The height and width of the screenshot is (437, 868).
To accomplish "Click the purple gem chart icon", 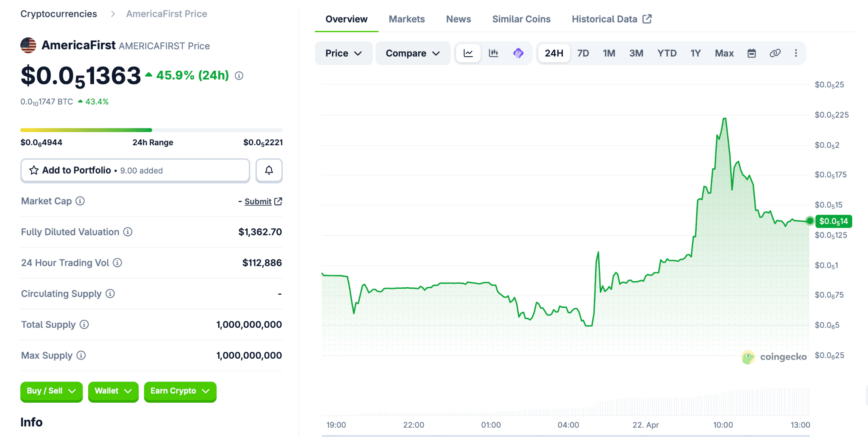I will (x=518, y=53).
